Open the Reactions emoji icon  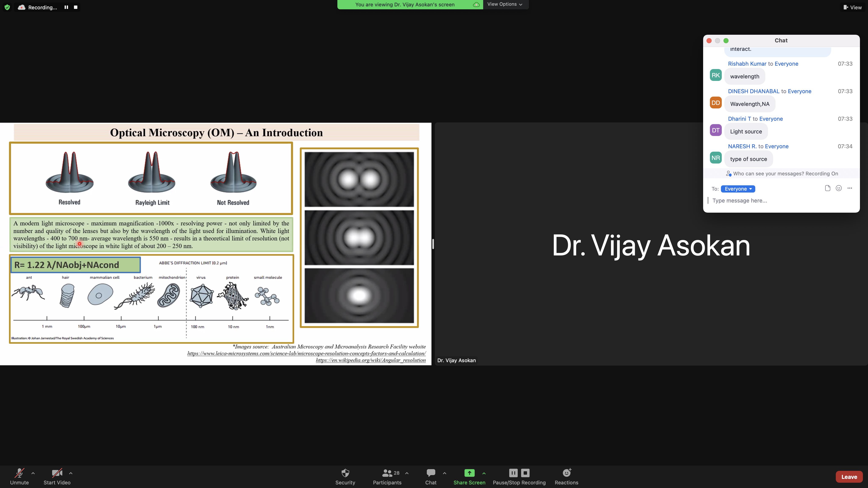pyautogui.click(x=566, y=473)
